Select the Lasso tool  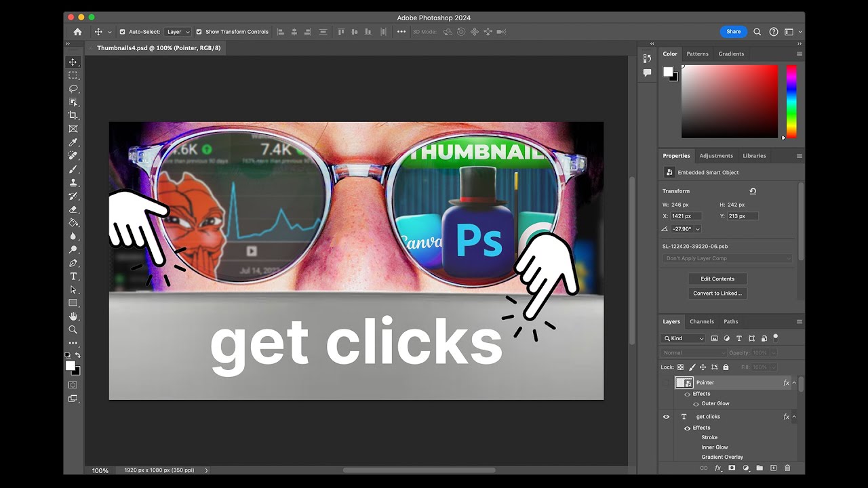[73, 89]
